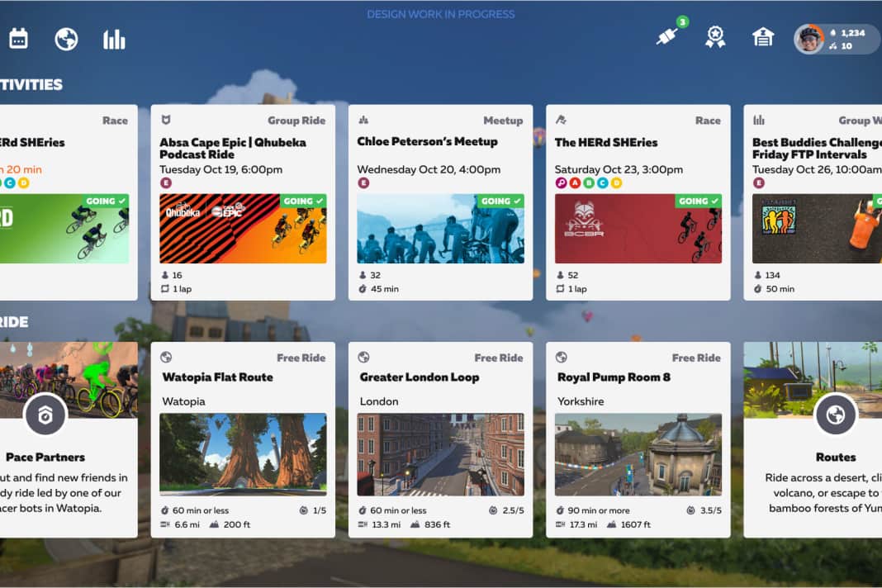Click the globe worlds icon in top bar
882x588 pixels.
tap(66, 39)
